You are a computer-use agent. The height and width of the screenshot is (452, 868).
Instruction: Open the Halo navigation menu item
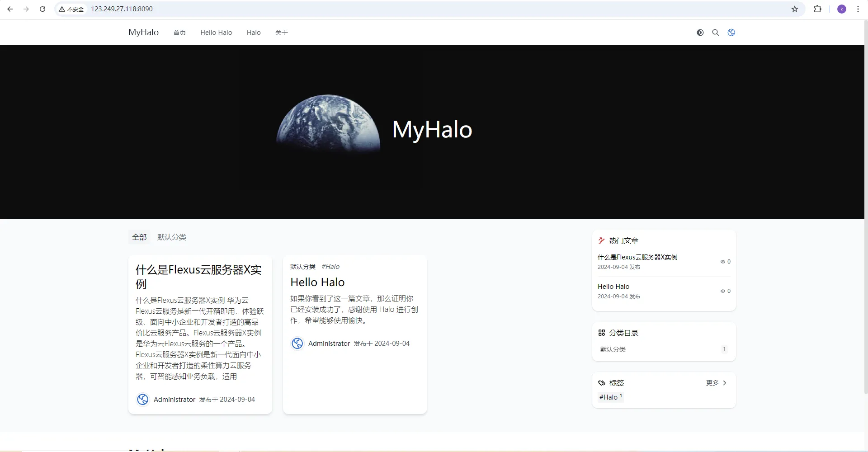(254, 33)
